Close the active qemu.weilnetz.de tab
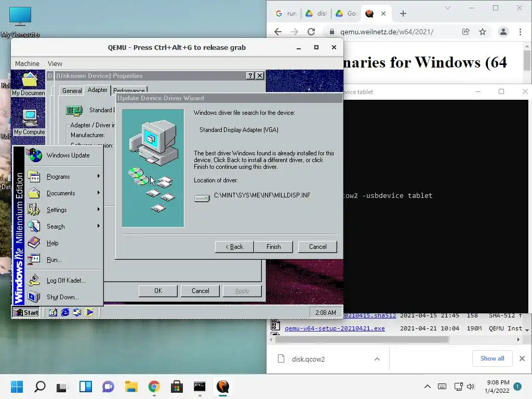The image size is (532, 399). point(383,14)
